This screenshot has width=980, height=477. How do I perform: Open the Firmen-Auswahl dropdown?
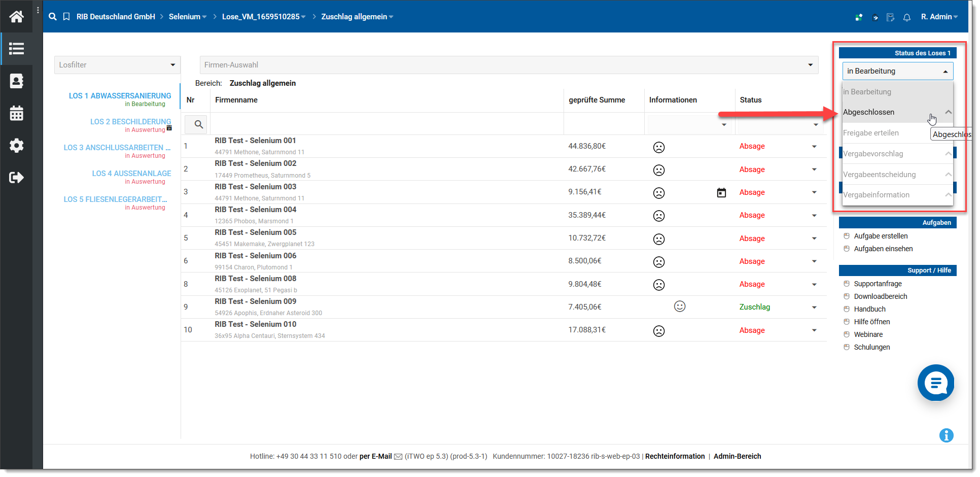[509, 65]
